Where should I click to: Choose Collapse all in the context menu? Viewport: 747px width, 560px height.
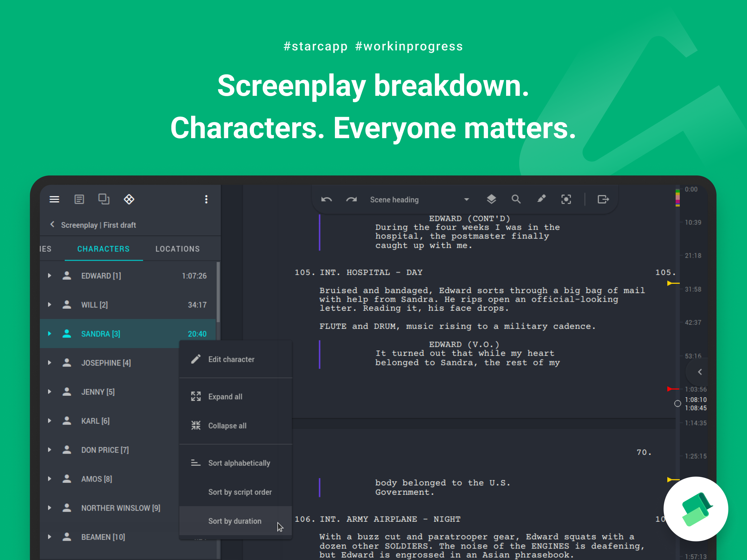click(235, 426)
